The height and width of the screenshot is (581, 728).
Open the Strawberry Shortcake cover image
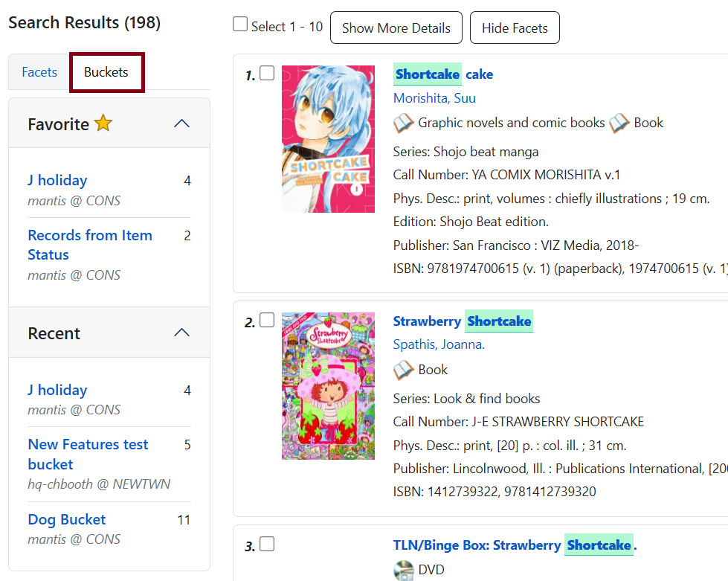[328, 385]
